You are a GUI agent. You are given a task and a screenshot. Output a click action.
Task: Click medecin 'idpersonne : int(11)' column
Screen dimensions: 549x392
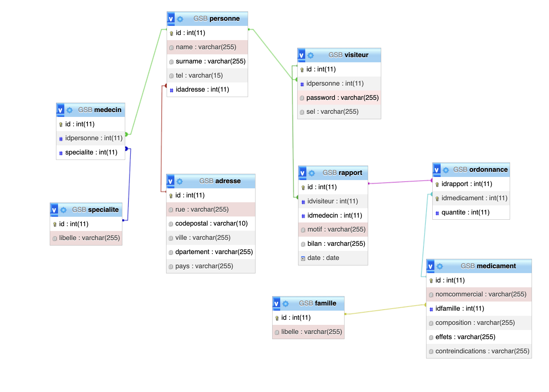pos(90,138)
